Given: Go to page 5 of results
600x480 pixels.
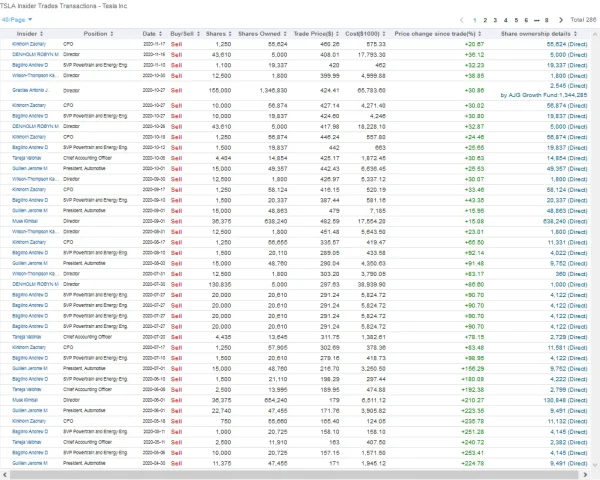Looking at the screenshot, I should coord(516,20).
